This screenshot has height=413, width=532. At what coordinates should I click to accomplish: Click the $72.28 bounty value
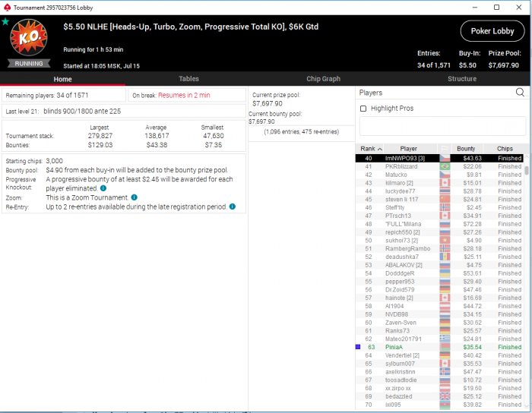coord(472,224)
